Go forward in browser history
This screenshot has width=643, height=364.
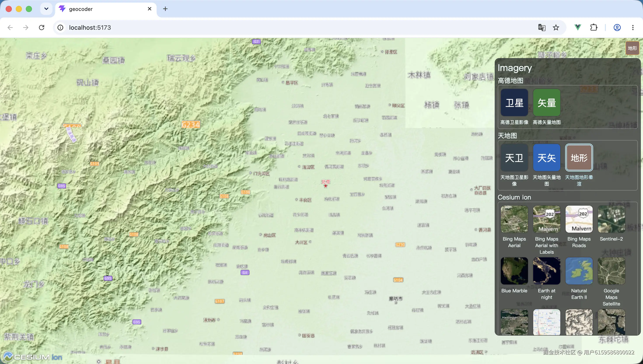pyautogui.click(x=26, y=28)
